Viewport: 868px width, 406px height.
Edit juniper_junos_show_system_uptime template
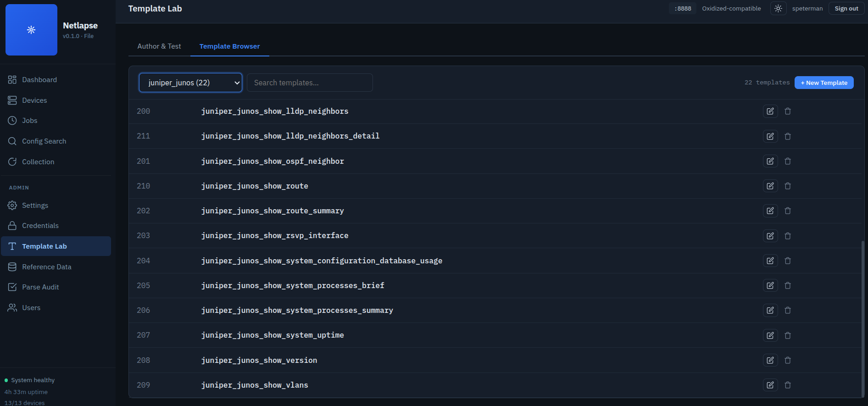tap(770, 335)
